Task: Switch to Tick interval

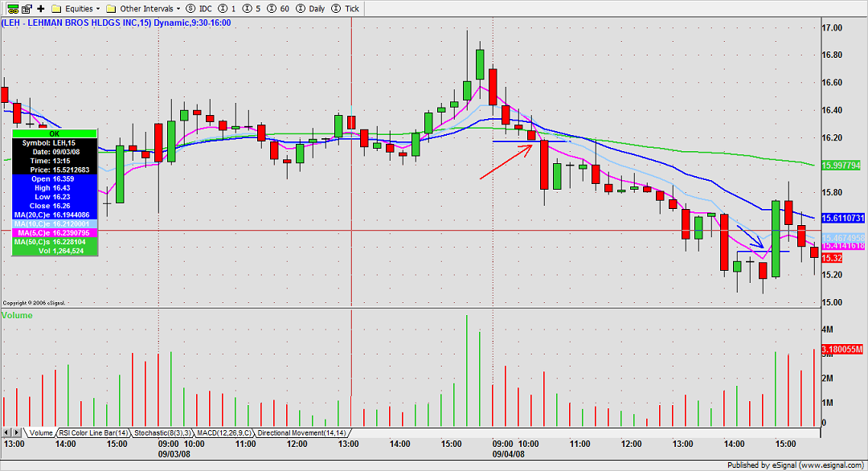Action: pyautogui.click(x=346, y=8)
